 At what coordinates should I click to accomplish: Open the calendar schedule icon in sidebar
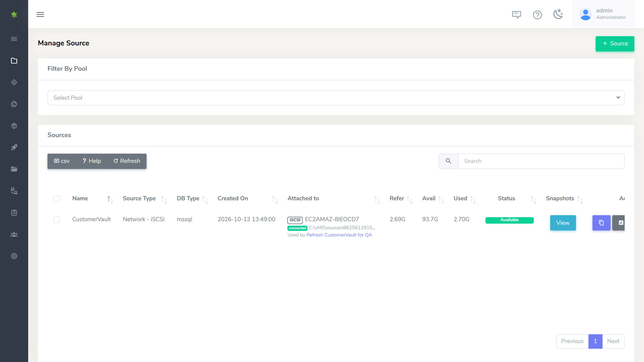point(14,213)
